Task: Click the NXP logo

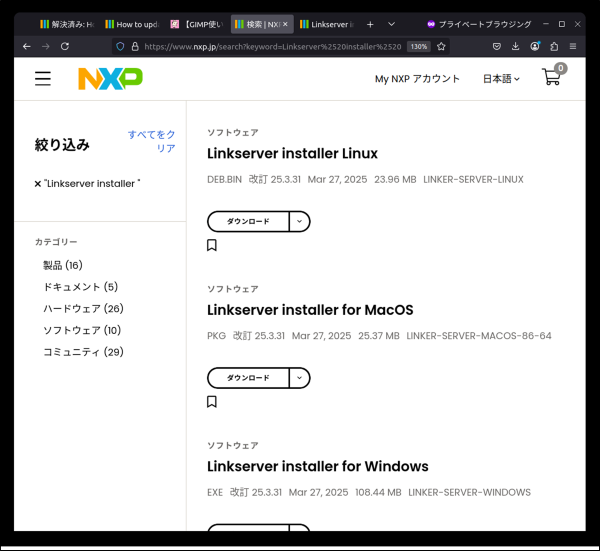Action: coord(110,79)
